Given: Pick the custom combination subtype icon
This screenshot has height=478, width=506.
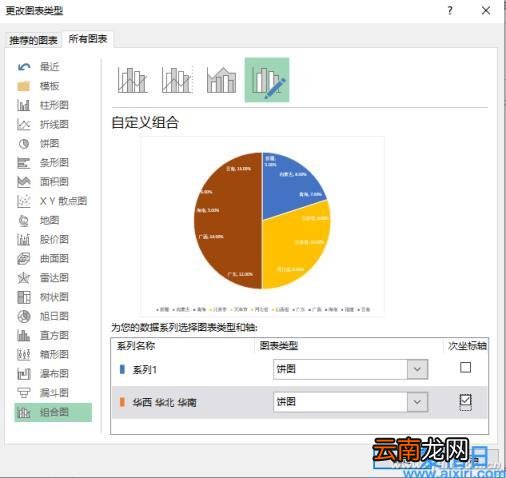Looking at the screenshot, I should pos(267,80).
